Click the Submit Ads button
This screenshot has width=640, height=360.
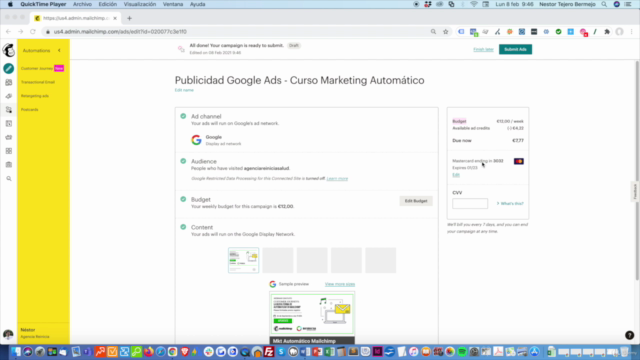pos(515,49)
